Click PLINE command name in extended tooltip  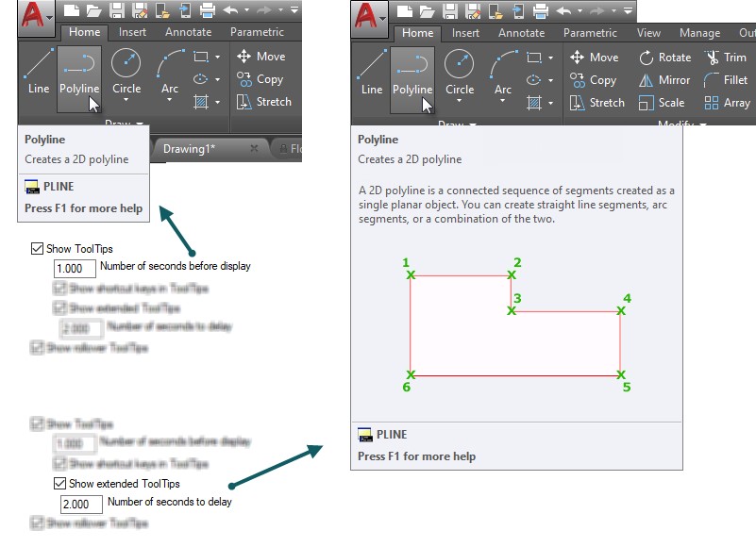point(392,434)
